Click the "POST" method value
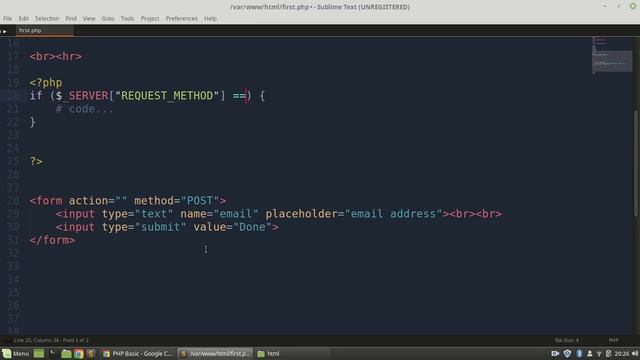 click(200, 200)
